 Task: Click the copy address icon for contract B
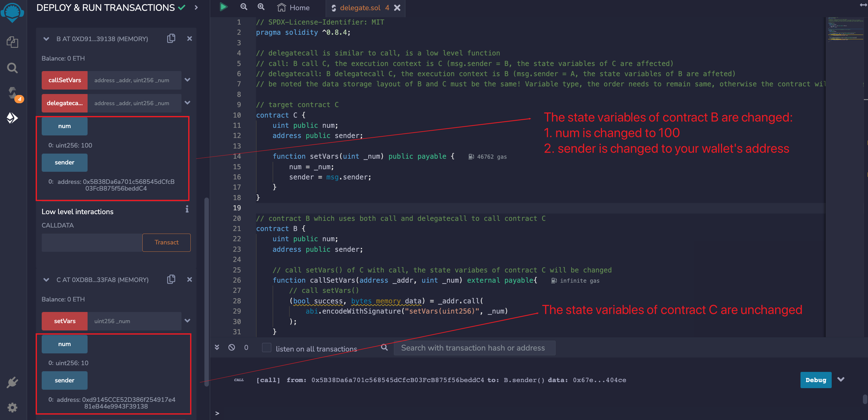(172, 38)
